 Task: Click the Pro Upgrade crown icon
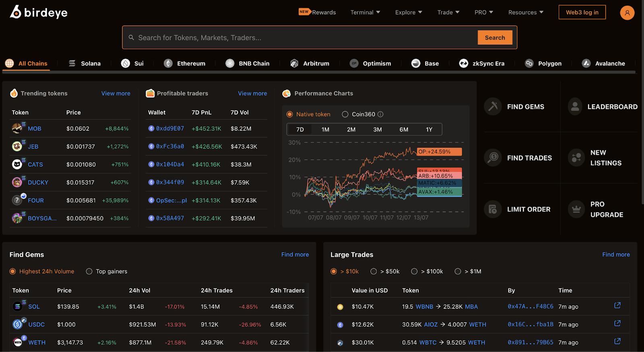[576, 209]
